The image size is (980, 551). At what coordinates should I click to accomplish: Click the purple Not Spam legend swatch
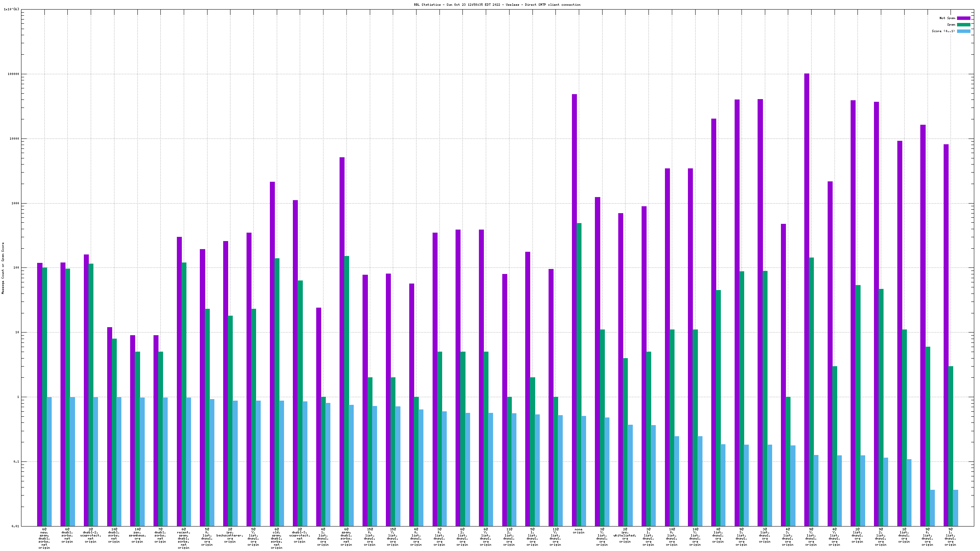[963, 18]
